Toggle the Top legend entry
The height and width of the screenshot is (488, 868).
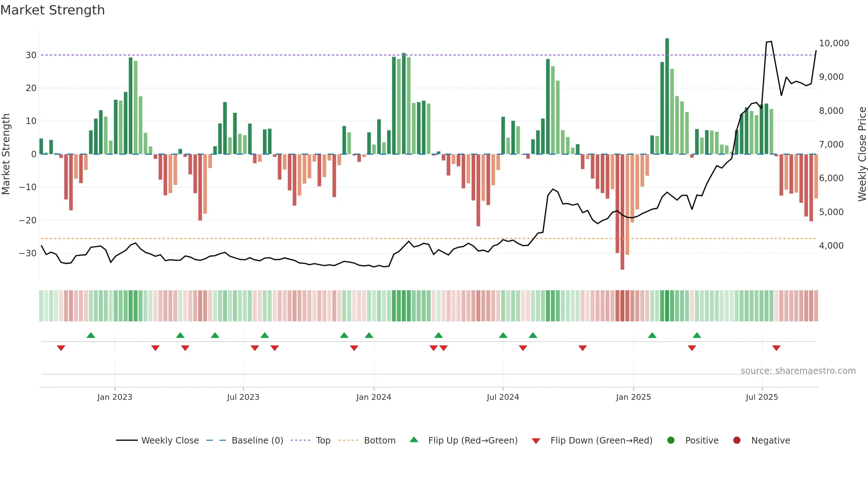point(311,440)
